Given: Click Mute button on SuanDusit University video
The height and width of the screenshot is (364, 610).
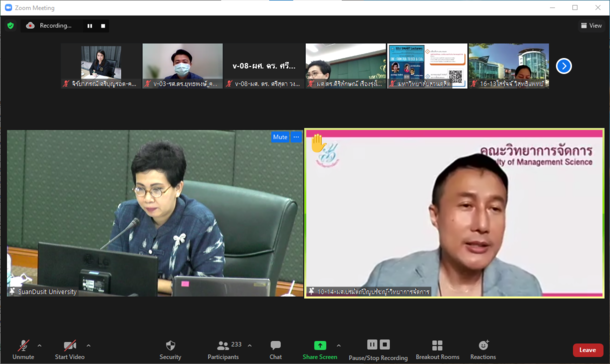Looking at the screenshot, I should pyautogui.click(x=280, y=137).
